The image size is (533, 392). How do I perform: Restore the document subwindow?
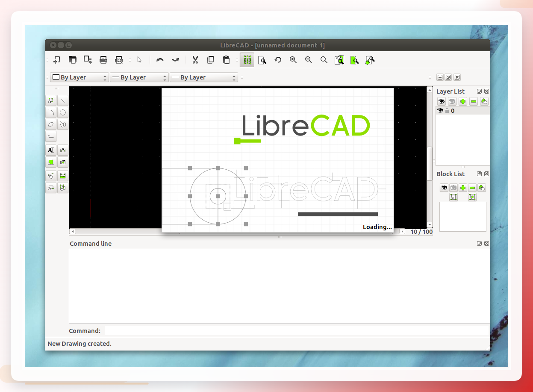click(448, 77)
